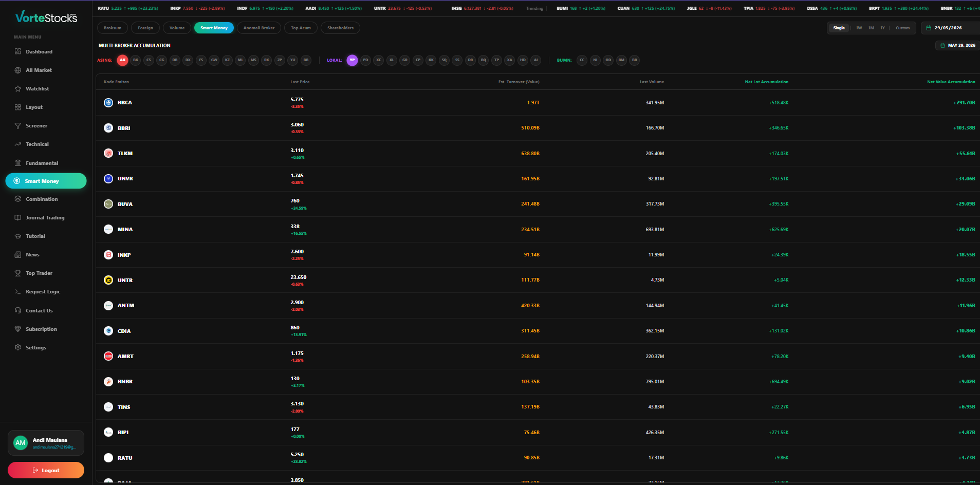Open the Settings gear icon
The image size is (980, 485).
tap(18, 347)
